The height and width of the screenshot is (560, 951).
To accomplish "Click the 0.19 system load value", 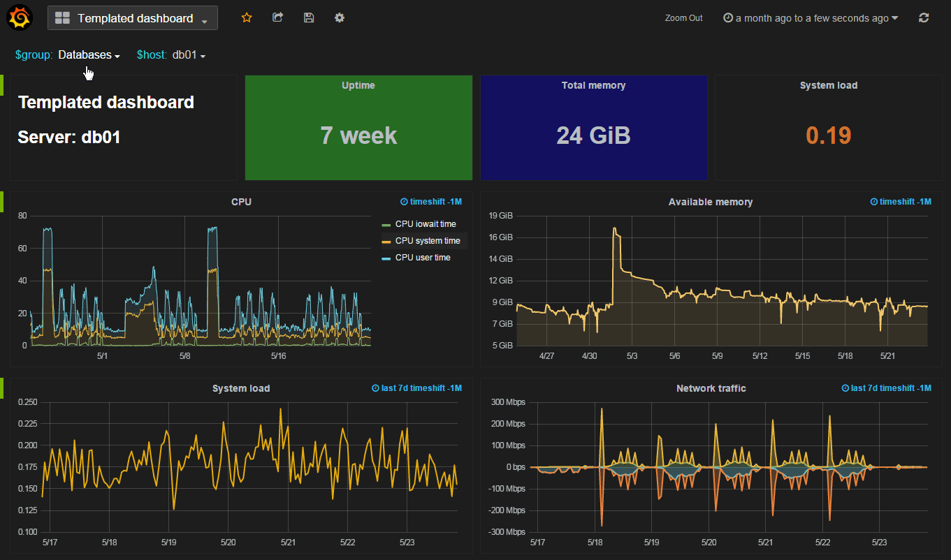I will point(829,135).
